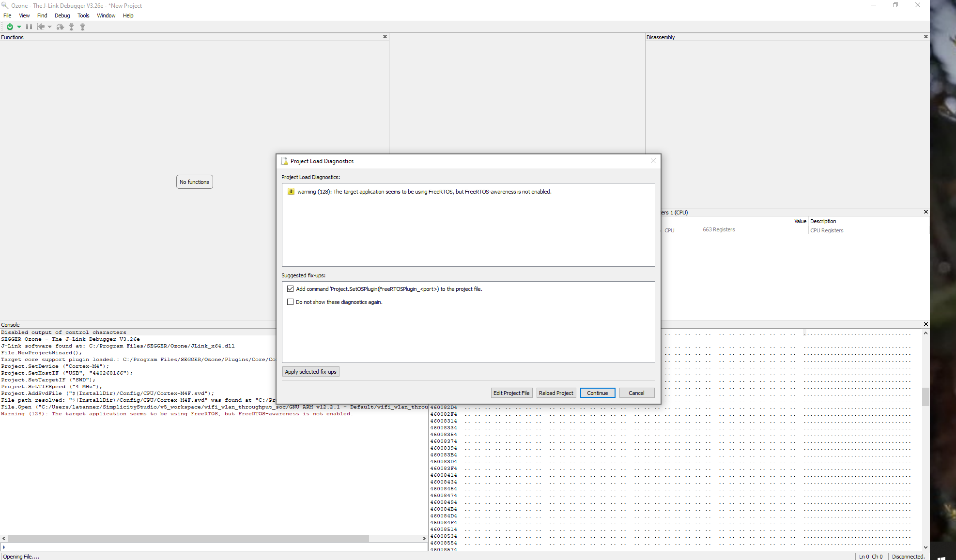The height and width of the screenshot is (560, 956).
Task: Open the Tools menu
Action: coord(83,15)
